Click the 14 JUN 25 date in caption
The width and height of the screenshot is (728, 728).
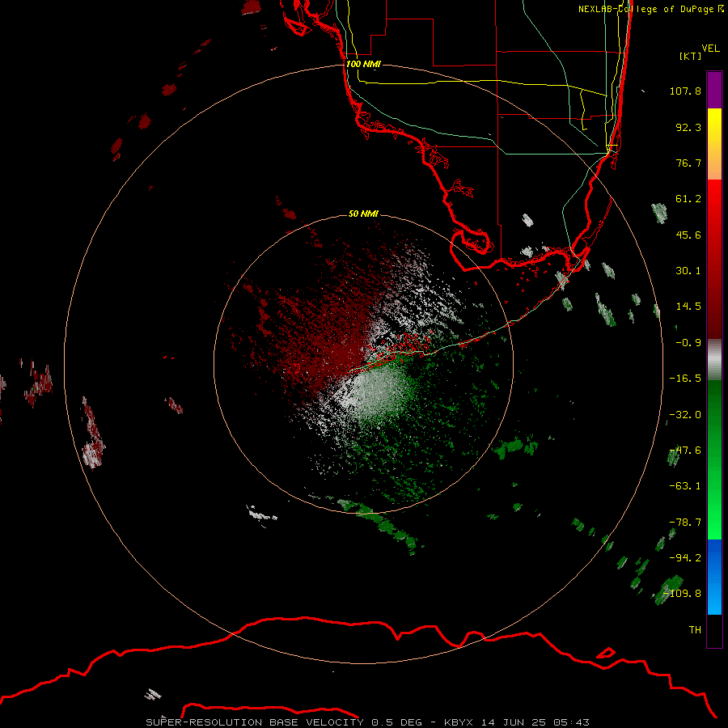pos(514,722)
